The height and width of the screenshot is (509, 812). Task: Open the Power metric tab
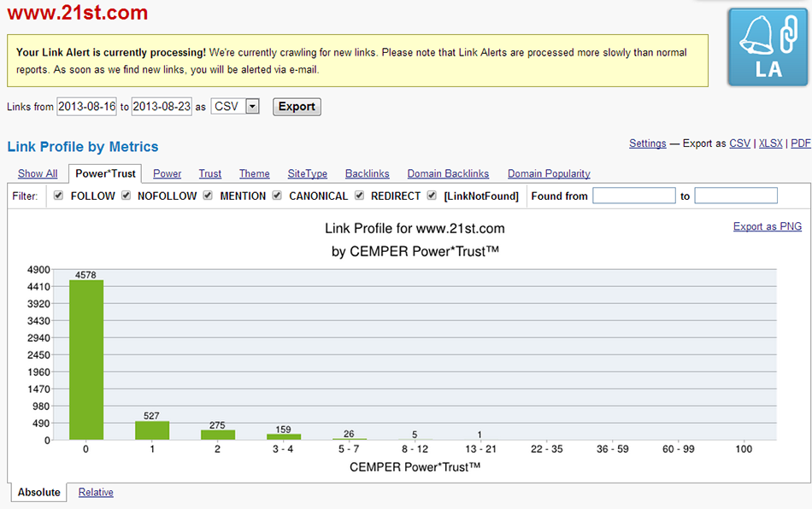tap(167, 174)
